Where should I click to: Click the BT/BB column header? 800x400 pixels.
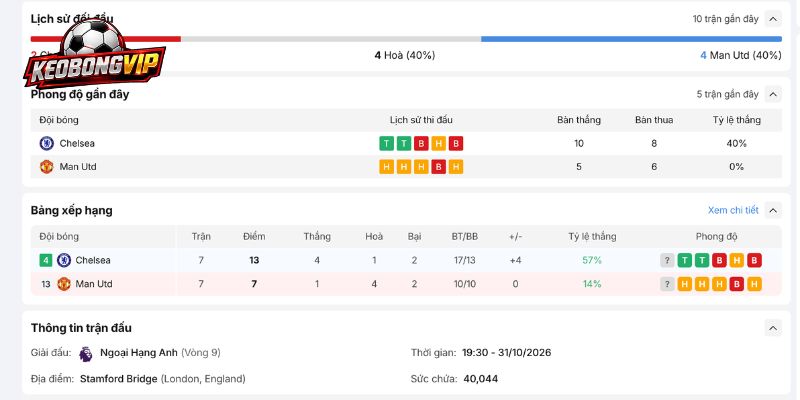465,237
